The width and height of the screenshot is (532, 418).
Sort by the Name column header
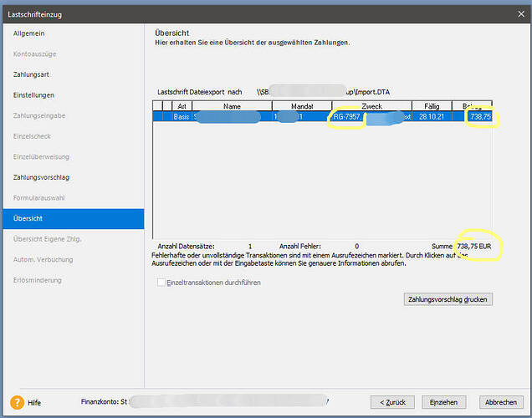point(232,106)
